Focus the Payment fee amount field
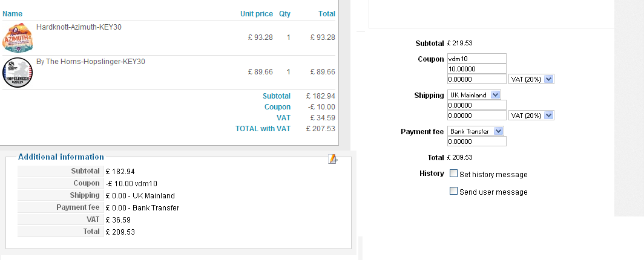The height and width of the screenshot is (260, 644). (476, 141)
